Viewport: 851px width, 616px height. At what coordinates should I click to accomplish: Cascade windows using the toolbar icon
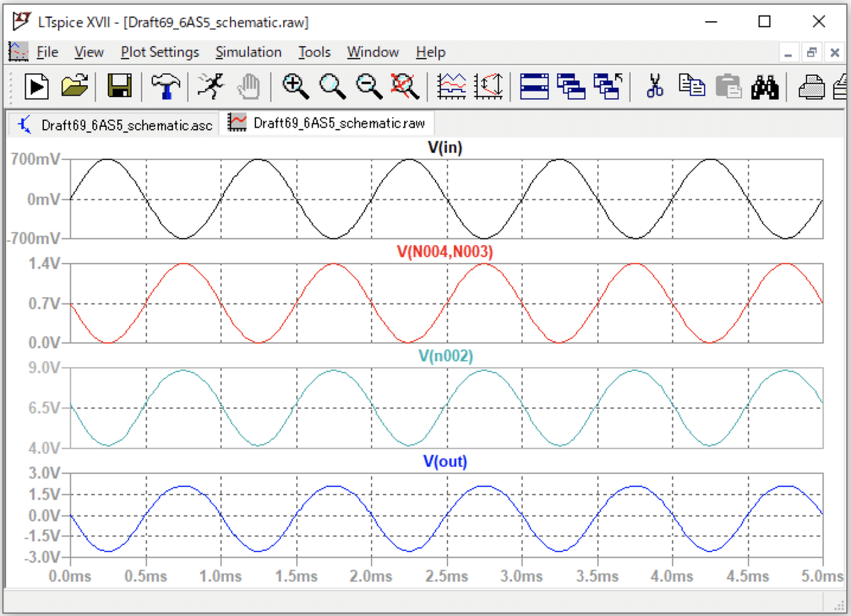[572, 86]
